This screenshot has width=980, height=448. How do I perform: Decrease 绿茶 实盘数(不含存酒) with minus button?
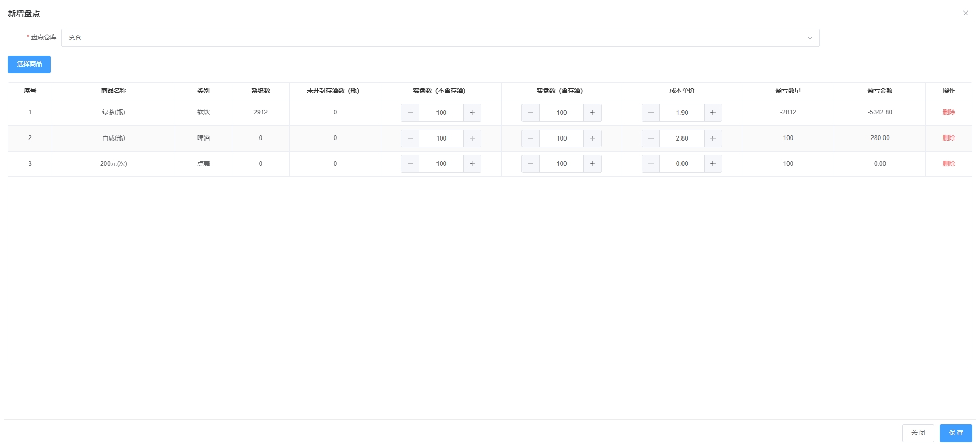[410, 113]
